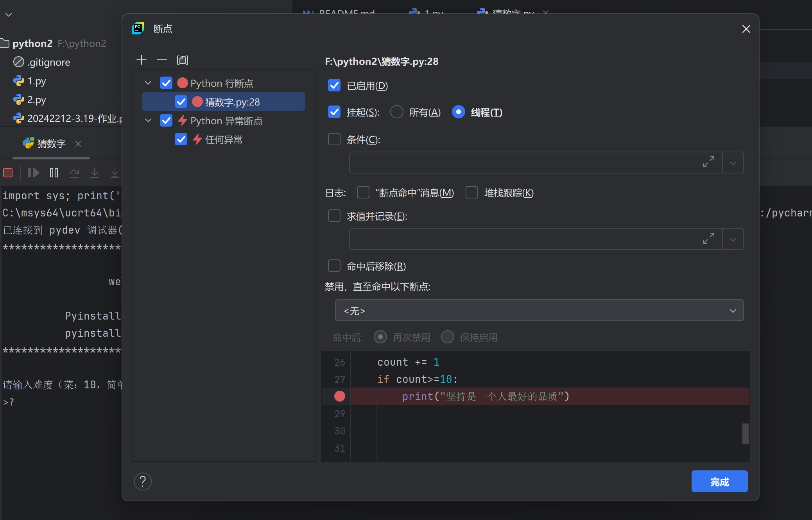This screenshot has height=520, width=812.
Task: Click the remove breakpoint minus icon
Action: click(161, 60)
